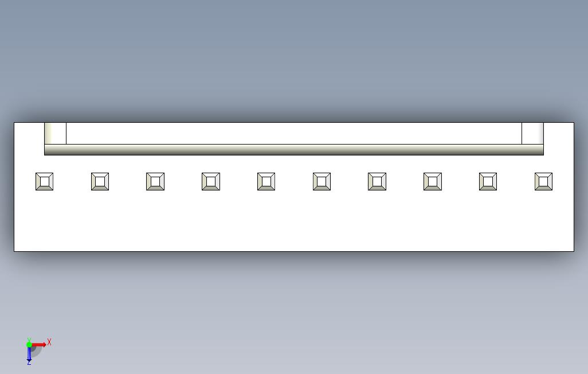
Task: Select the third square hole from the right
Action: [x=432, y=181]
